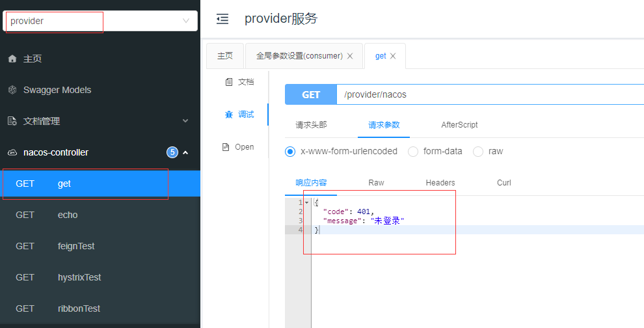Screen dimensions: 644x328
Task: Switch to the 主页 tab
Action: (225, 56)
